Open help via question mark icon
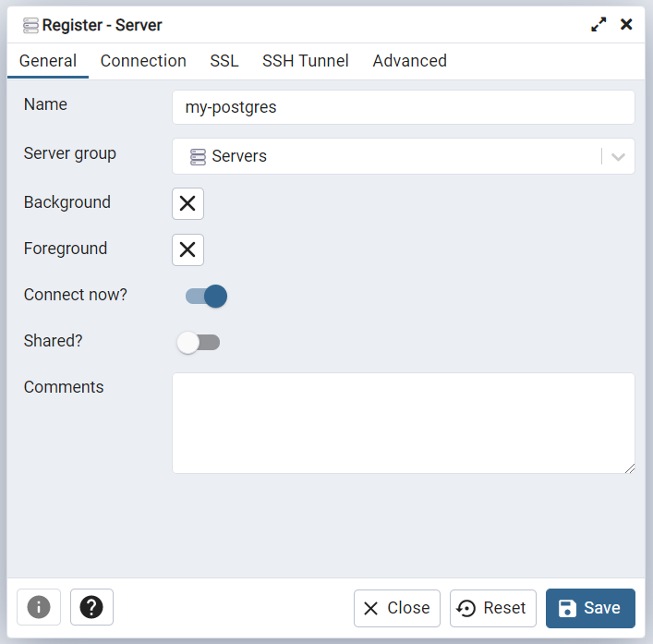653x644 pixels. (91, 607)
